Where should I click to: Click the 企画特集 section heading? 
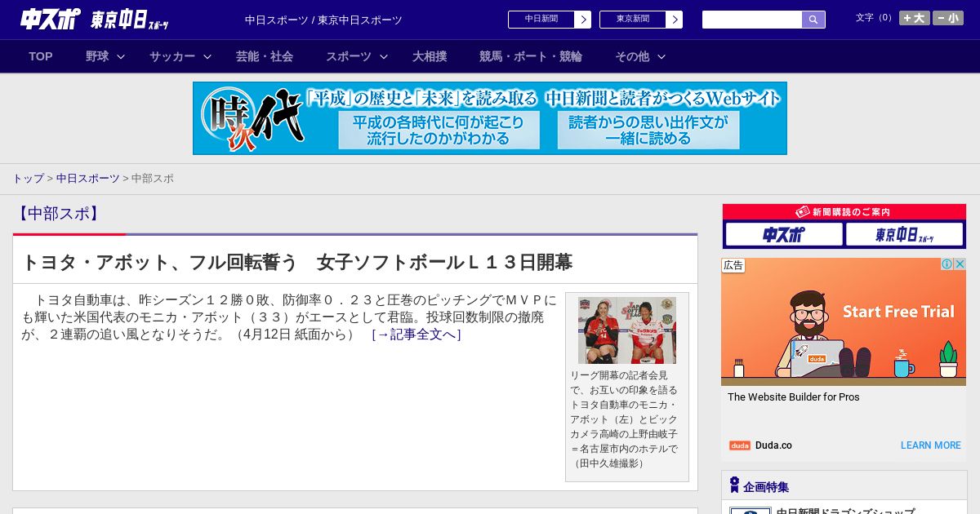pos(766,487)
